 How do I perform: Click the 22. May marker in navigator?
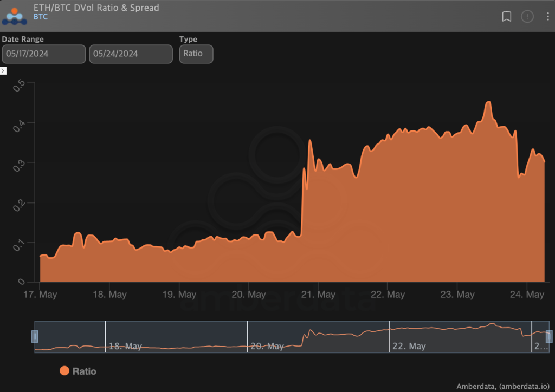tap(409, 346)
